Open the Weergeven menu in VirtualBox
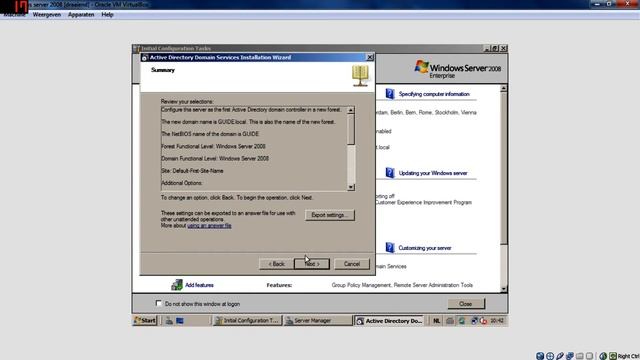This screenshot has width=640, height=360. point(47,15)
